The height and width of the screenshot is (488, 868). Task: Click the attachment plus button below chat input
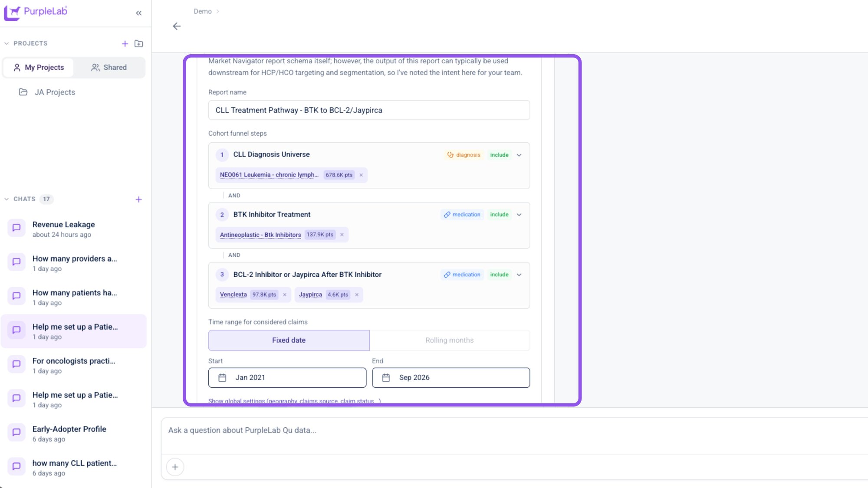[x=175, y=467]
